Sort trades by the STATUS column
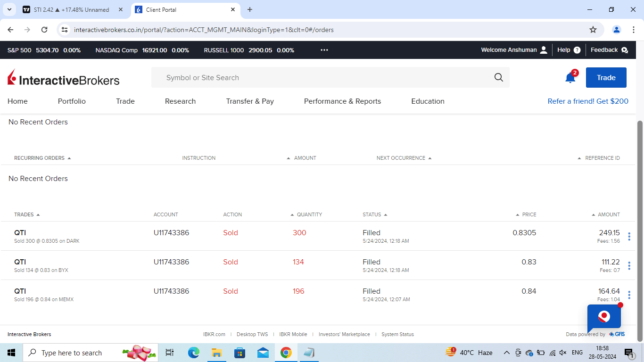Screen dimensions: 644x362 pyautogui.click(x=375, y=214)
